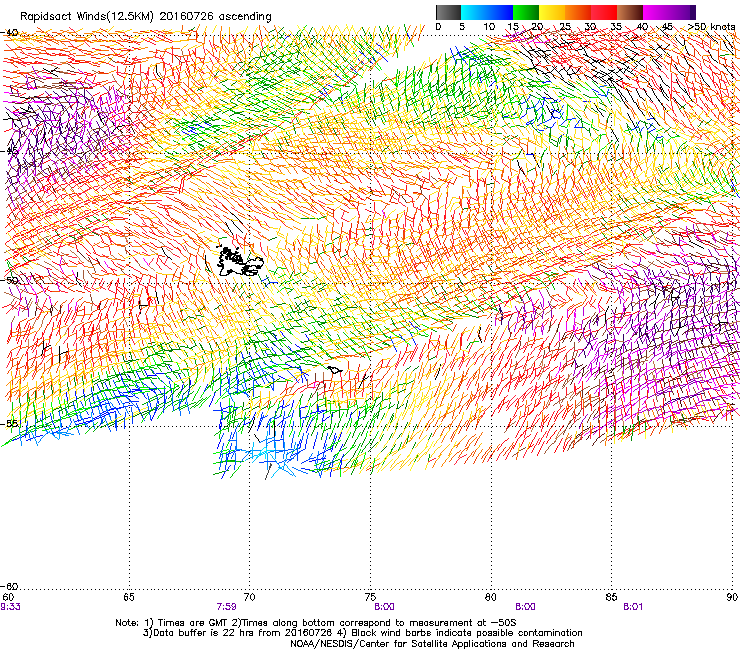The width and height of the screenshot is (740, 650).
Task: Click the "8:00" time beneath longitude 75
Action: (x=384, y=607)
